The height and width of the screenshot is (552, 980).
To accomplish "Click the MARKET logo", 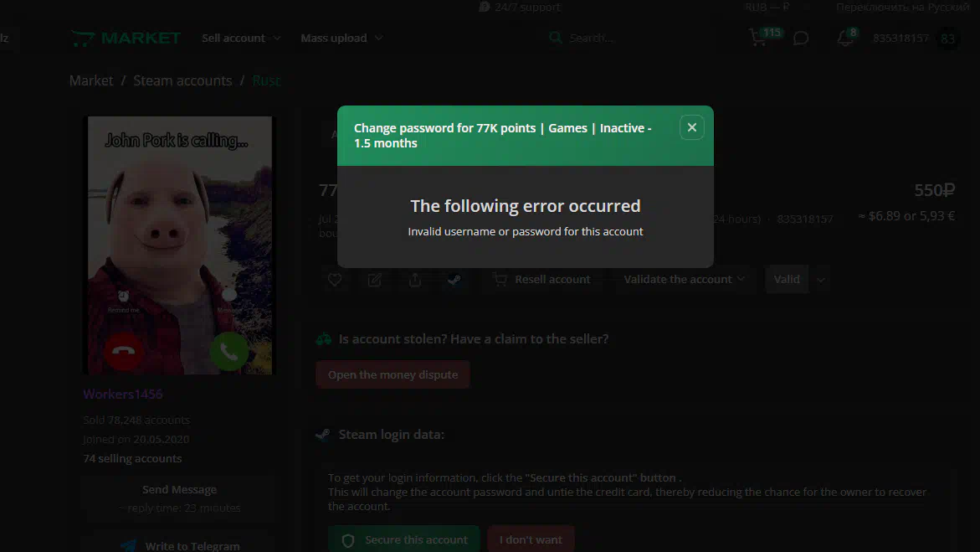I will tap(126, 39).
